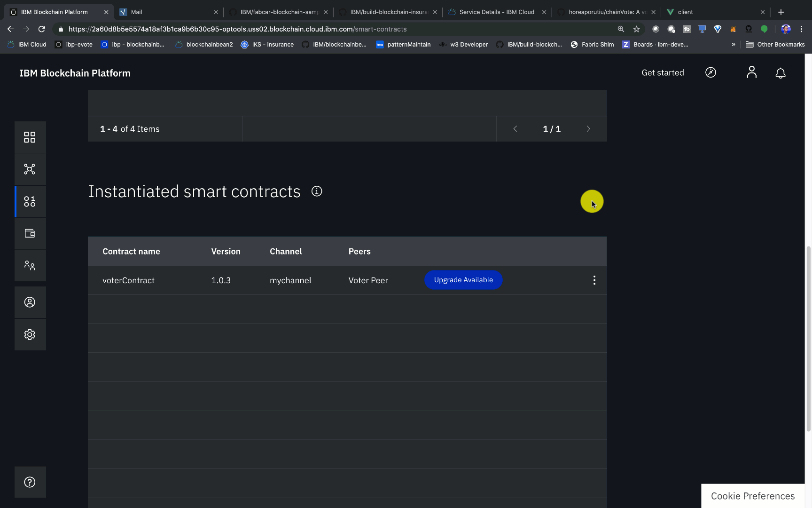Open IBM Cloud bookmark
The height and width of the screenshot is (508, 812).
point(27,45)
